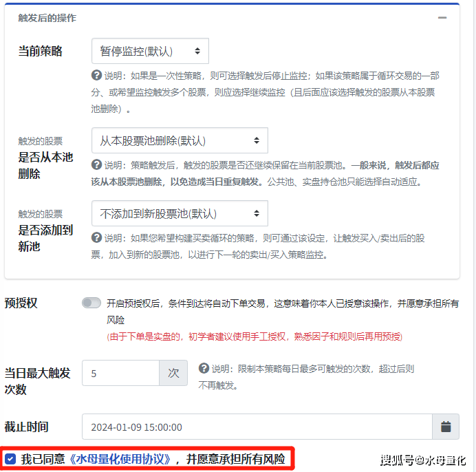The height and width of the screenshot is (472, 476).
Task: Click the help icon under 当前策略
Action: (96, 75)
